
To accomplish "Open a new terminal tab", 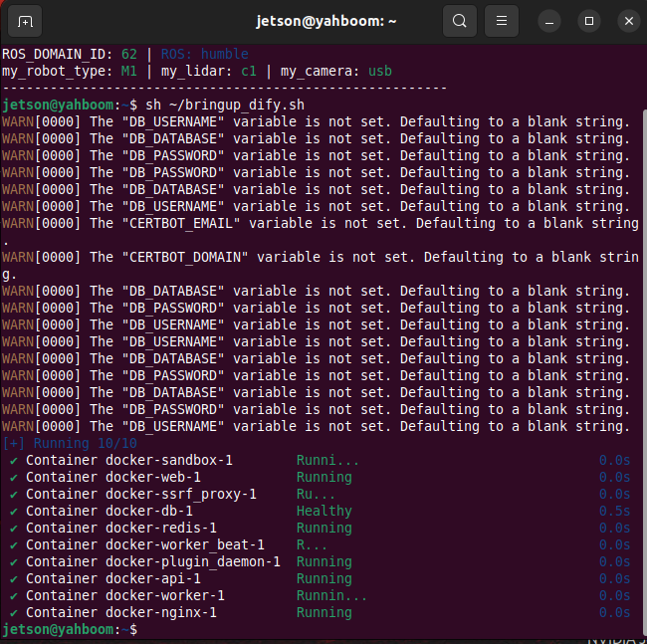I will point(25,21).
